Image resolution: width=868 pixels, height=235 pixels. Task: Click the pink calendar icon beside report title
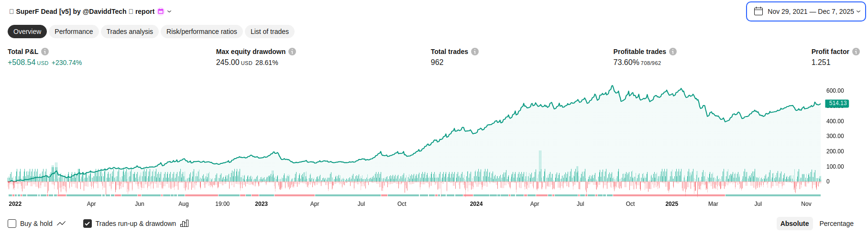161,11
